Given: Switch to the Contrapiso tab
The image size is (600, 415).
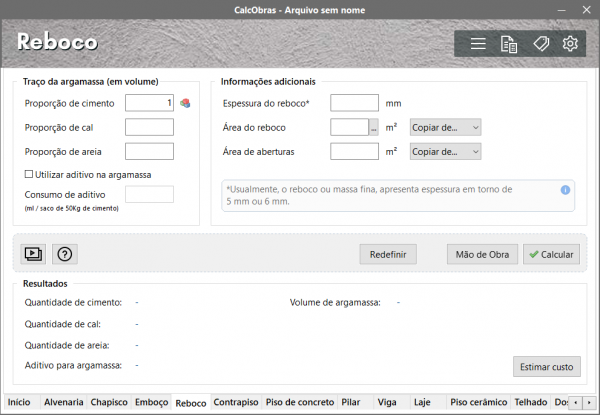Looking at the screenshot, I should [236, 403].
